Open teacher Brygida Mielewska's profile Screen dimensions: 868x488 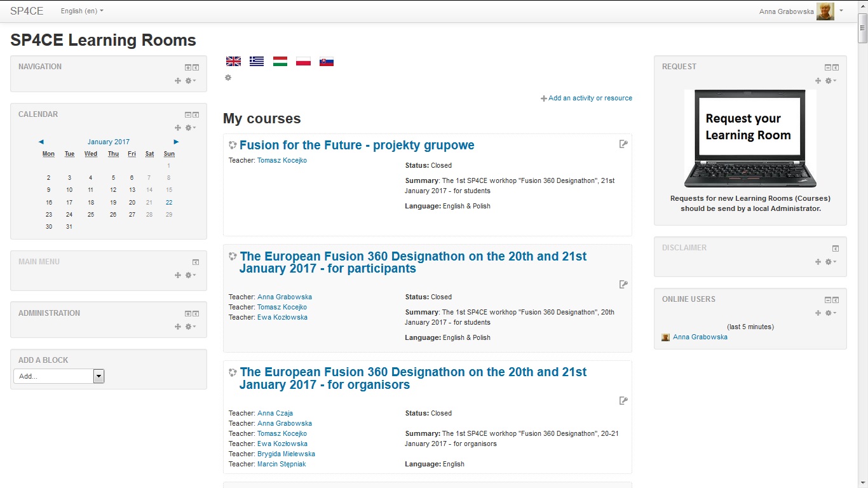[286, 454]
